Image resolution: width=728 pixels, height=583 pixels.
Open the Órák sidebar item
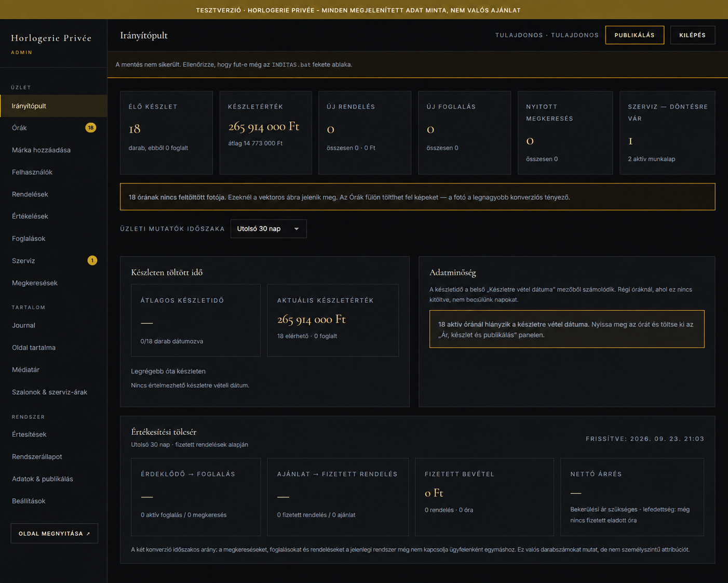coord(53,128)
